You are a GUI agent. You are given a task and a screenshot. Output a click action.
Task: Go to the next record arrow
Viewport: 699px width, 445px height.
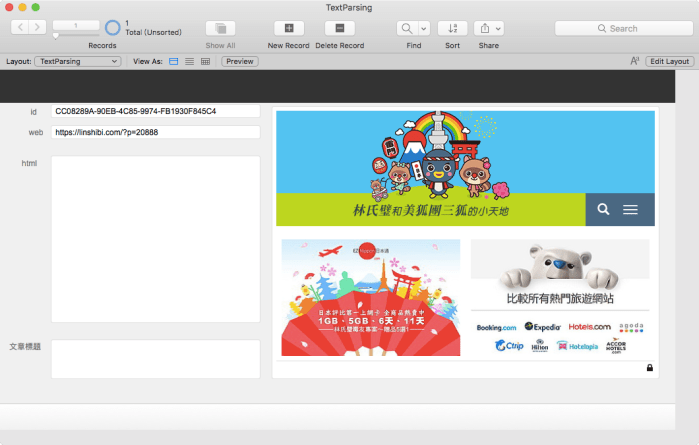38,28
